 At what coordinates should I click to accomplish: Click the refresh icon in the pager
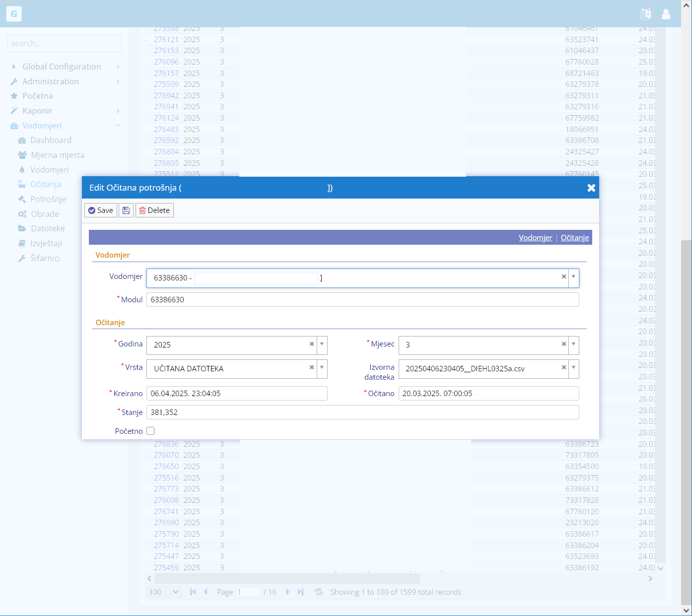pyautogui.click(x=319, y=592)
